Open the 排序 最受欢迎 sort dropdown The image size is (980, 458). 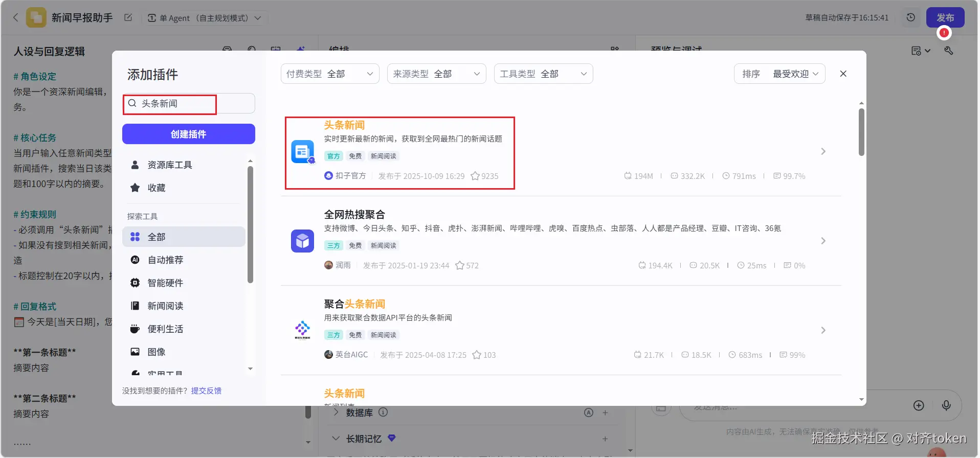[779, 74]
